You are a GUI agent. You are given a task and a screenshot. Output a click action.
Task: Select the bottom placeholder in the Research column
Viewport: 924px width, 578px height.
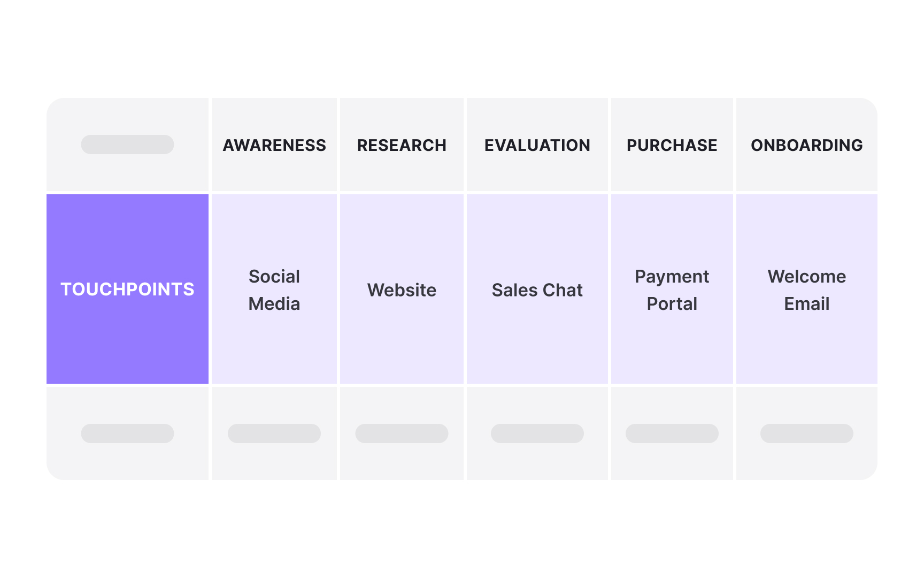pos(402,433)
